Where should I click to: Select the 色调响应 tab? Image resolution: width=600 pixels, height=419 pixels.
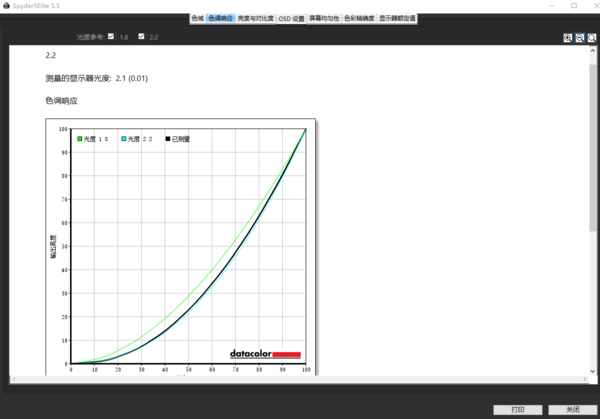[x=220, y=18]
